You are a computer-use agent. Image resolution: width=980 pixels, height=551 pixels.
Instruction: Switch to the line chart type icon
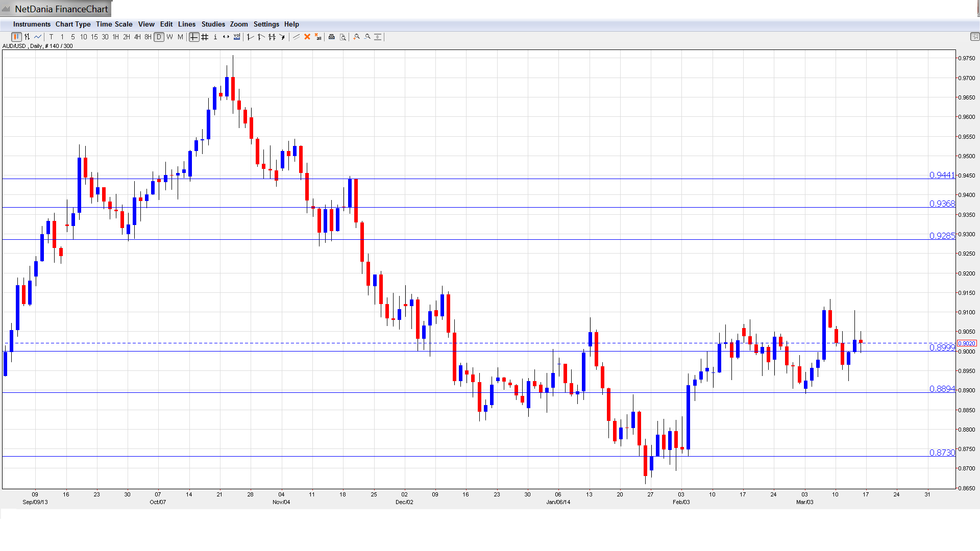click(38, 37)
